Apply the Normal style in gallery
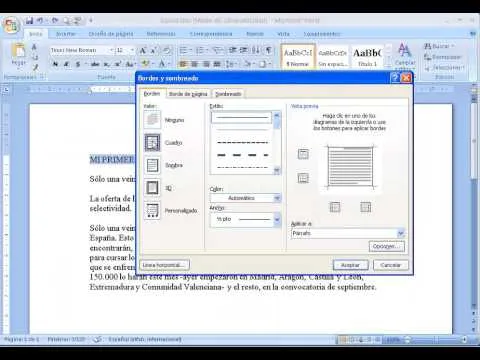 point(298,57)
